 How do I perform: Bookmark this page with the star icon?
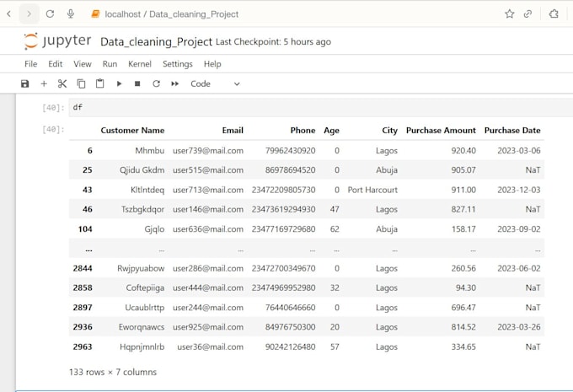coord(510,13)
